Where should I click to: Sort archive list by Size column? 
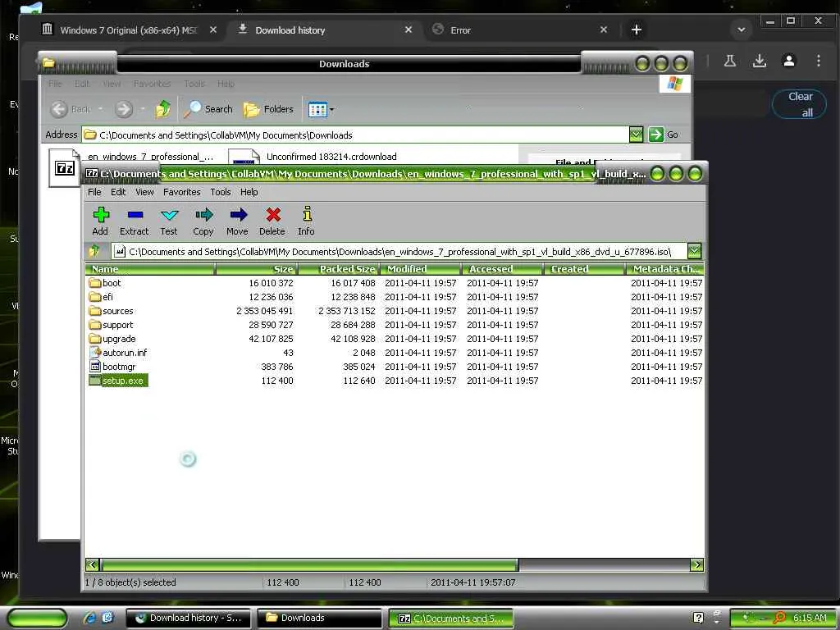[257, 269]
